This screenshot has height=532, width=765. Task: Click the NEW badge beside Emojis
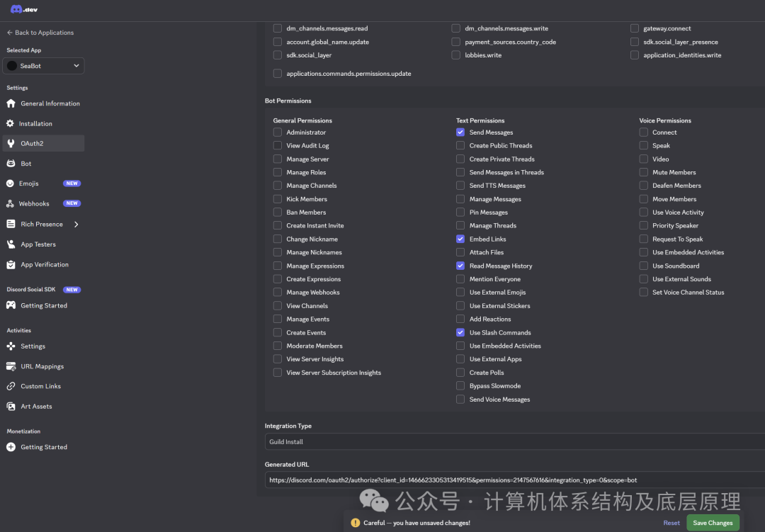click(x=72, y=183)
